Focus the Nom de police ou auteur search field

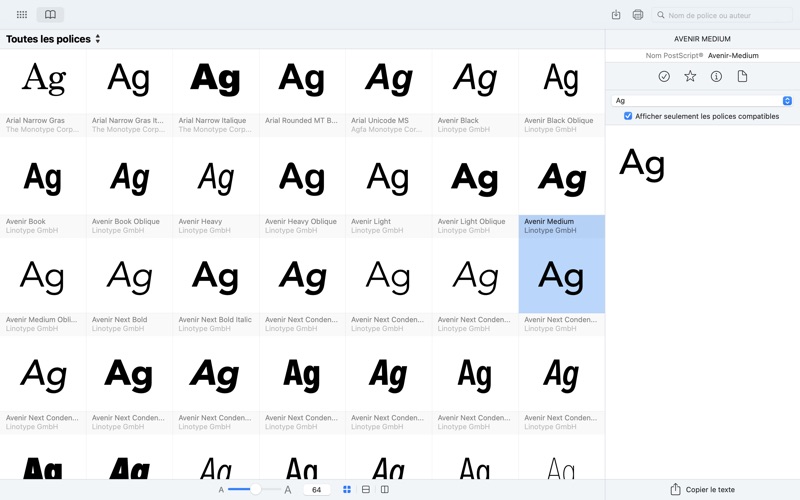(721, 15)
